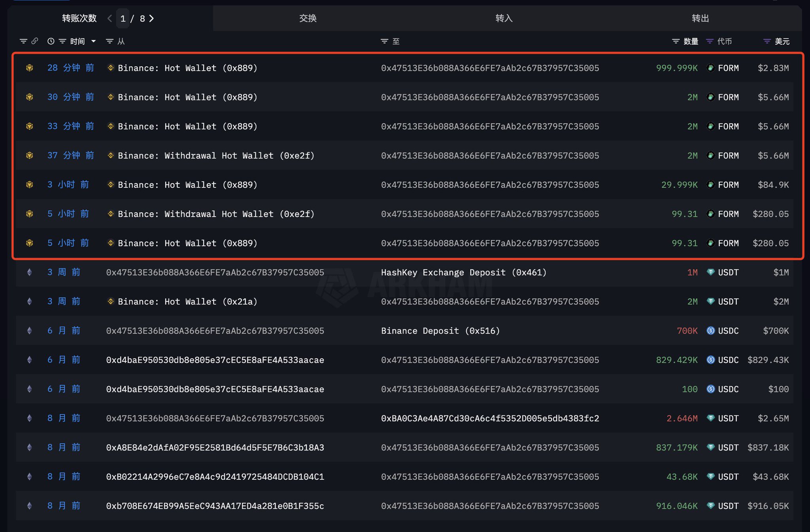Click FORM token icon on 29.999K row
Image resolution: width=810 pixels, height=532 pixels.
[711, 185]
